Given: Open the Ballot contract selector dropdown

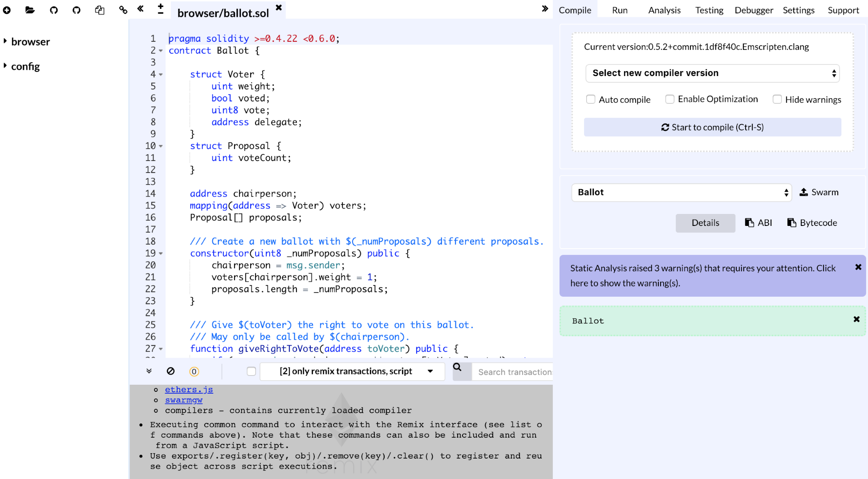Looking at the screenshot, I should click(681, 193).
